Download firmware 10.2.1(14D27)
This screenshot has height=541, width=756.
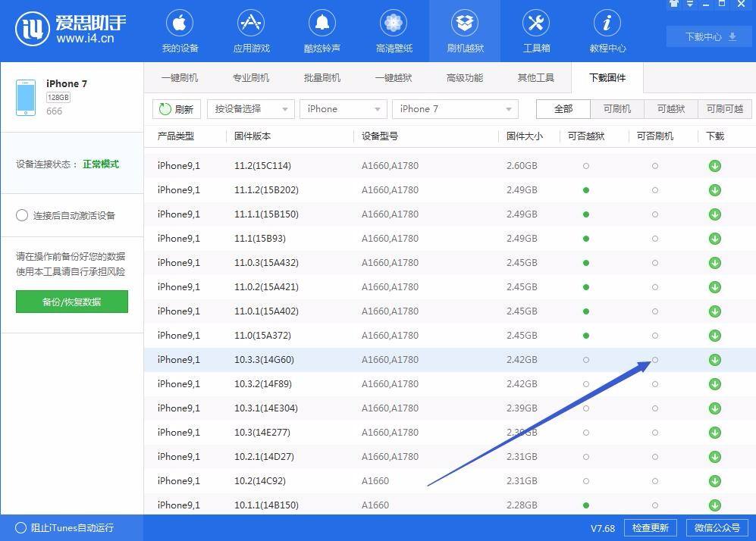click(x=714, y=457)
